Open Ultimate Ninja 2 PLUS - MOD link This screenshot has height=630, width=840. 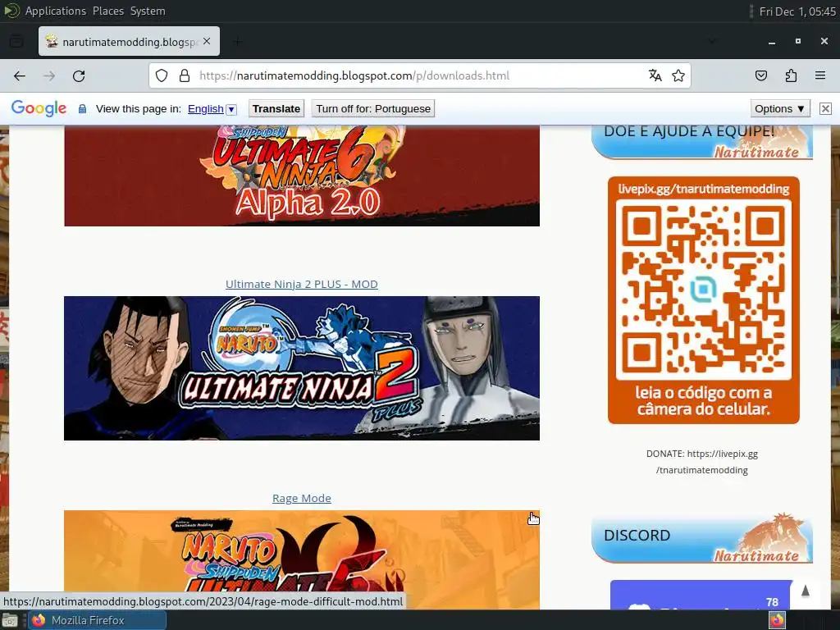(302, 284)
